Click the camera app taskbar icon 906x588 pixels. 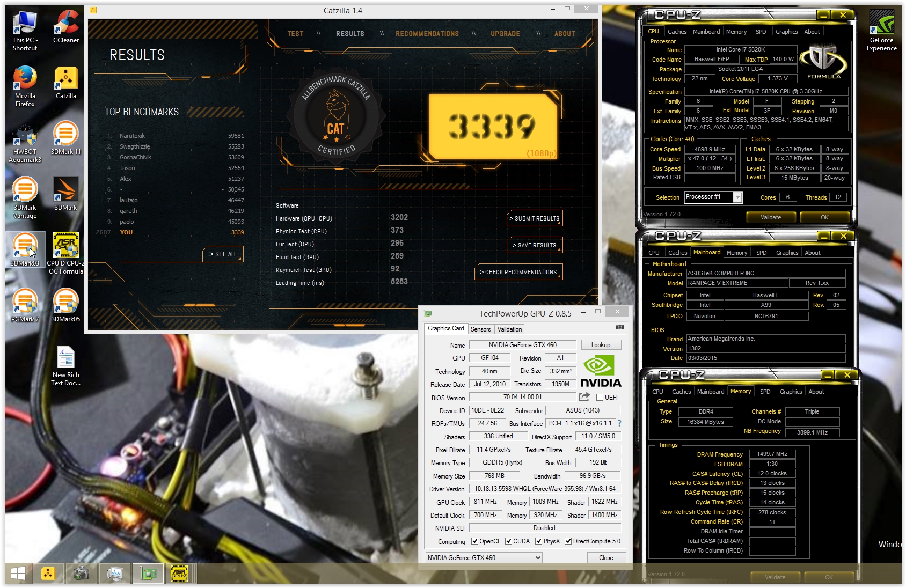(81, 574)
